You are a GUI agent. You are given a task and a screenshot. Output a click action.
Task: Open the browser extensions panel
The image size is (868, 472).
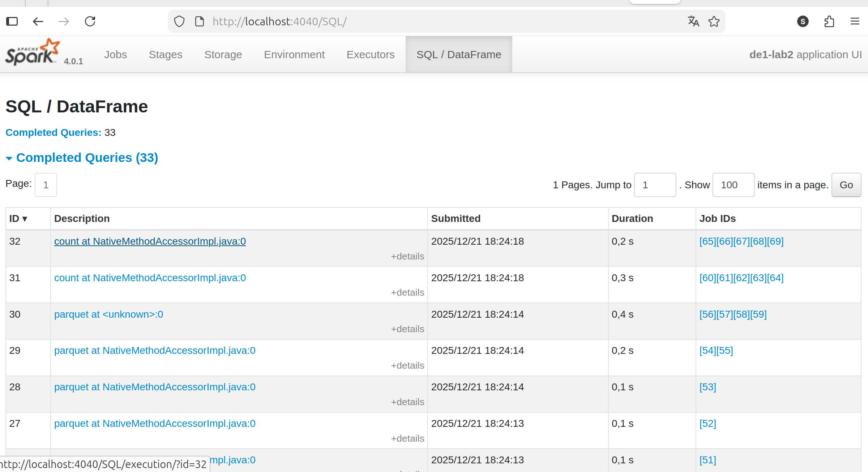coord(829,21)
